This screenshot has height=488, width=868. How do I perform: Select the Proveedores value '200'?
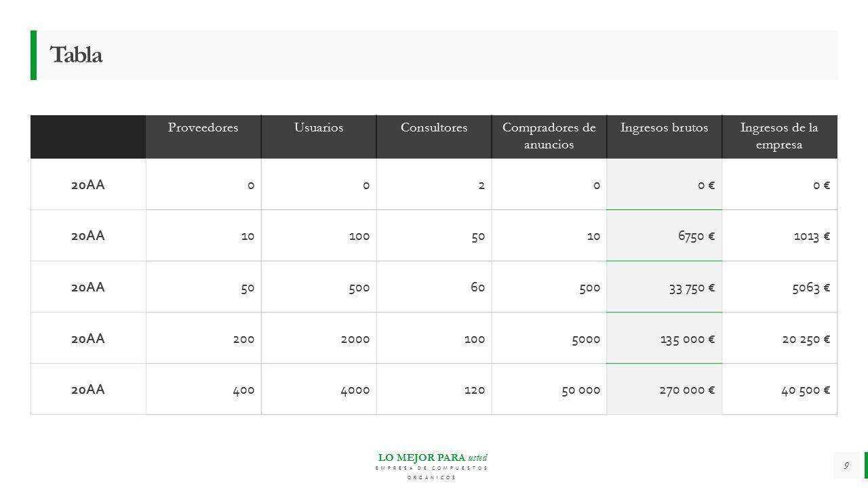[x=203, y=338]
